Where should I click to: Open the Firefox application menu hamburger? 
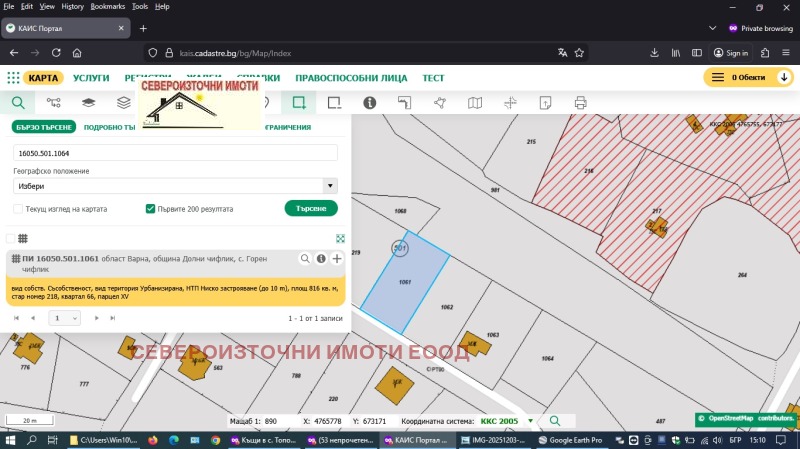(786, 53)
